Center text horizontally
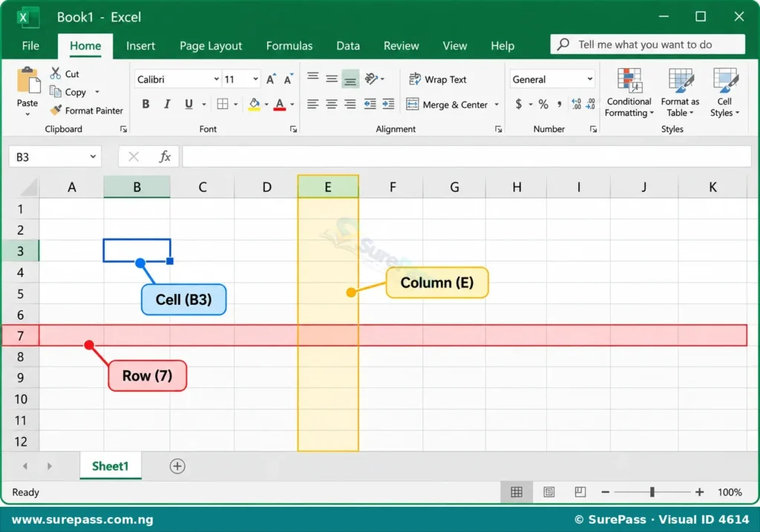This screenshot has width=760, height=532. point(332,104)
